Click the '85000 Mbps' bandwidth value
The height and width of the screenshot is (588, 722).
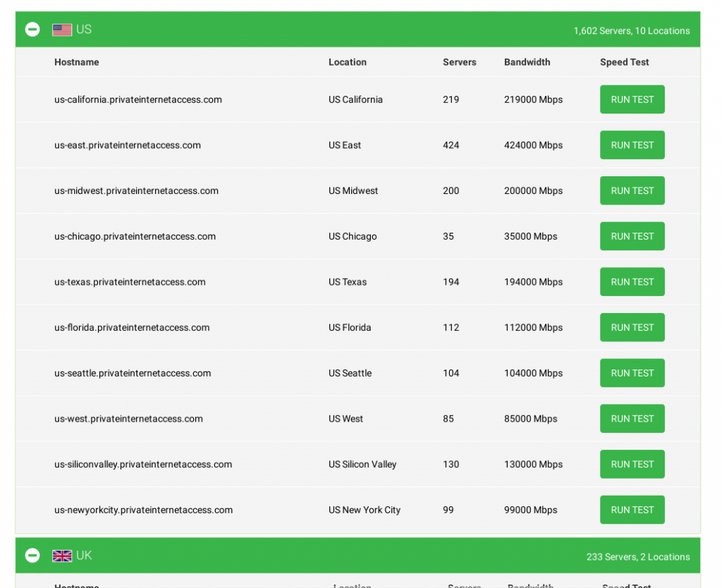pyautogui.click(x=530, y=419)
